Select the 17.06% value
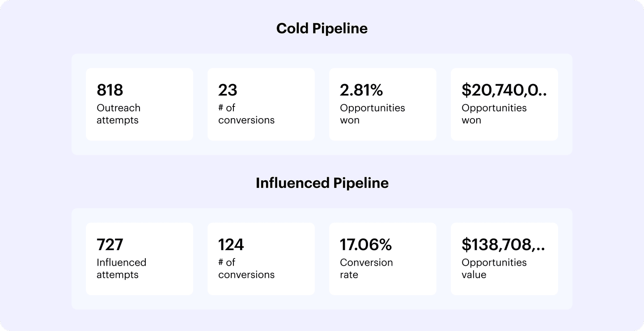This screenshot has width=644, height=331. [x=366, y=245]
